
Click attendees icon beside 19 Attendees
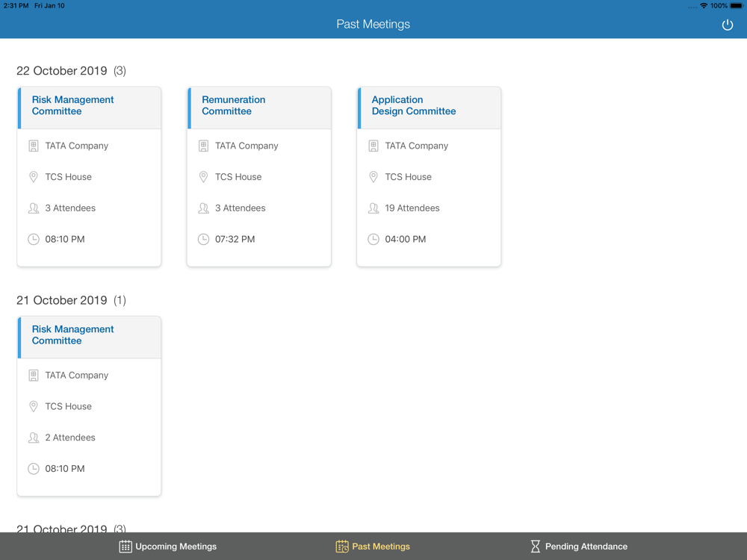click(x=373, y=208)
